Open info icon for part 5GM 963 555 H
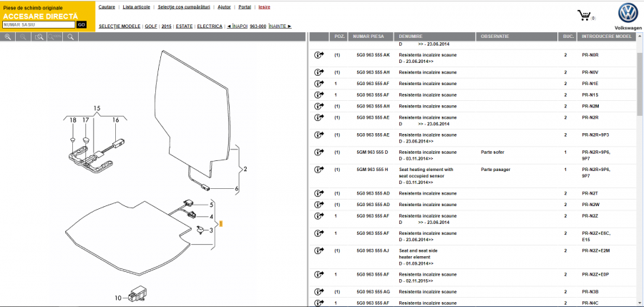Screen dimensions: 644x307 [x=318, y=170]
